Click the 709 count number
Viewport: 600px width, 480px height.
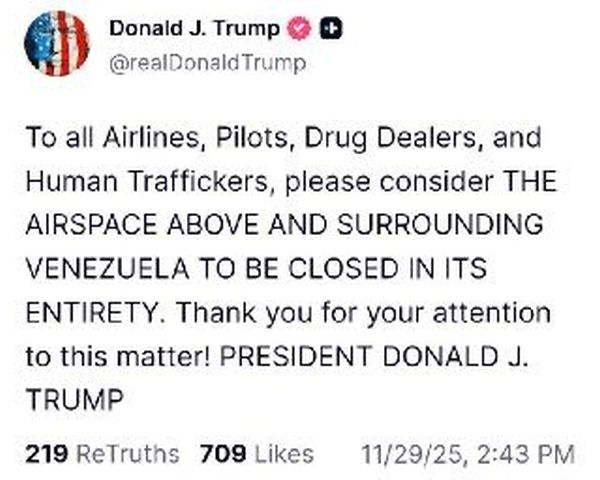(223, 454)
